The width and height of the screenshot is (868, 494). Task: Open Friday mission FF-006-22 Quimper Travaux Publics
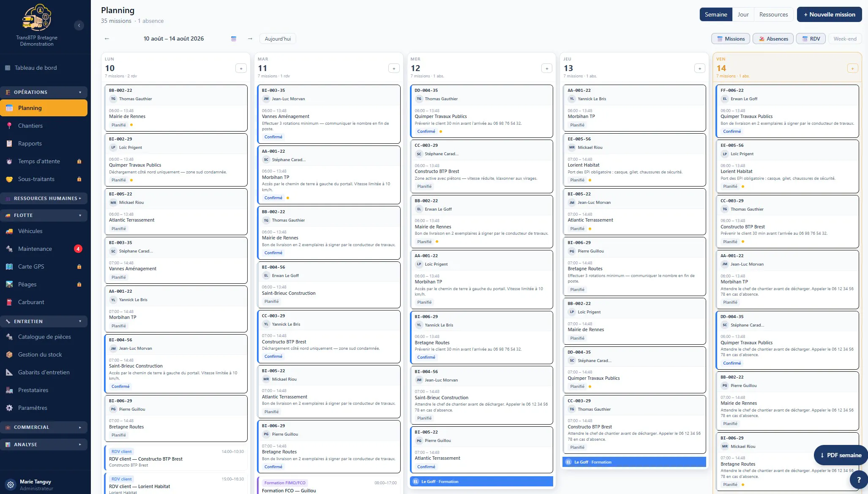787,111
